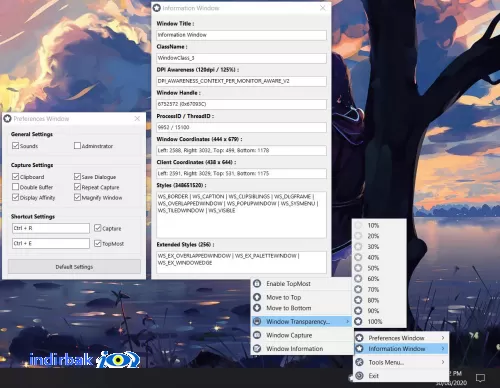Click the Extended Styles text box
This screenshot has width=500, height=388.
pyautogui.click(x=241, y=262)
